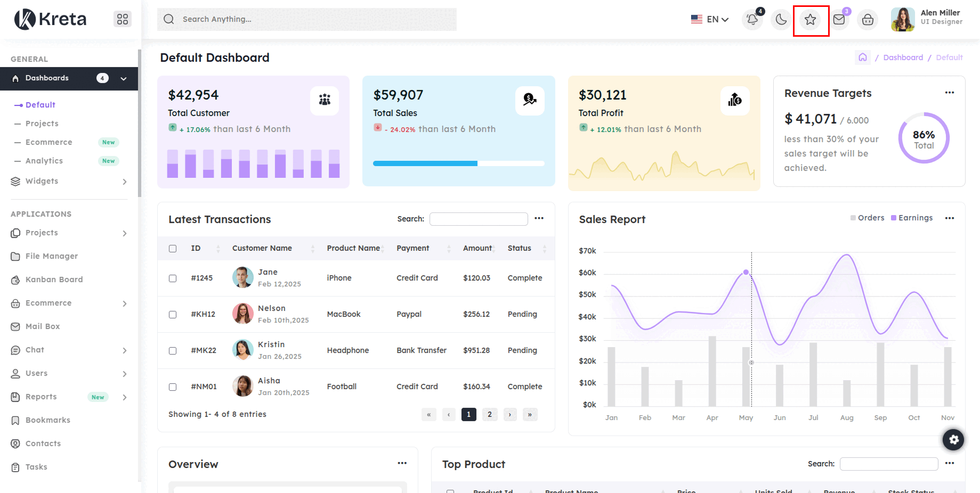Select Analytics under Dashboards
Image resolution: width=980 pixels, height=493 pixels.
click(44, 161)
